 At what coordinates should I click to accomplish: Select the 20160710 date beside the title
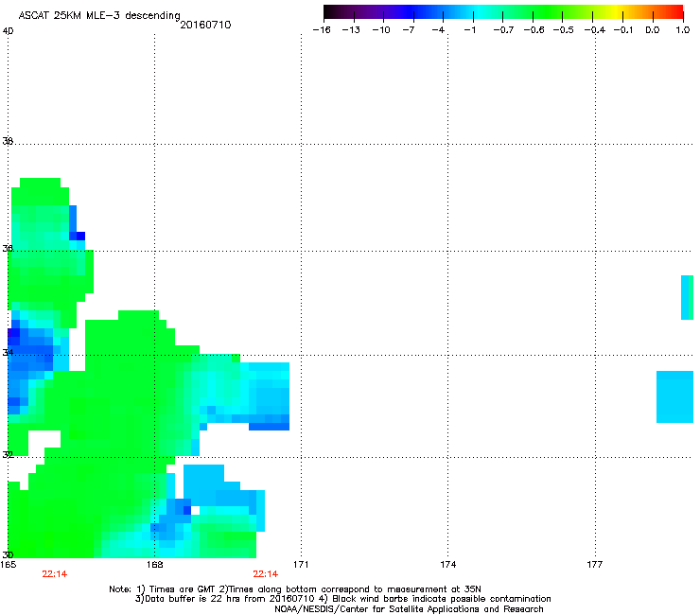pos(205,25)
